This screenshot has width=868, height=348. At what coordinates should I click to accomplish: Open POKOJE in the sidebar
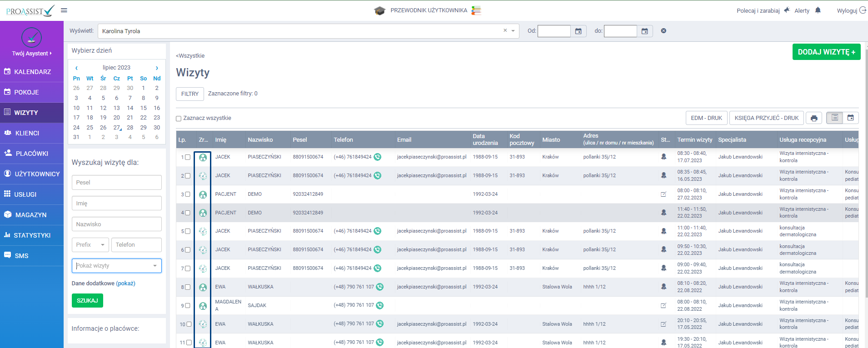click(x=32, y=92)
